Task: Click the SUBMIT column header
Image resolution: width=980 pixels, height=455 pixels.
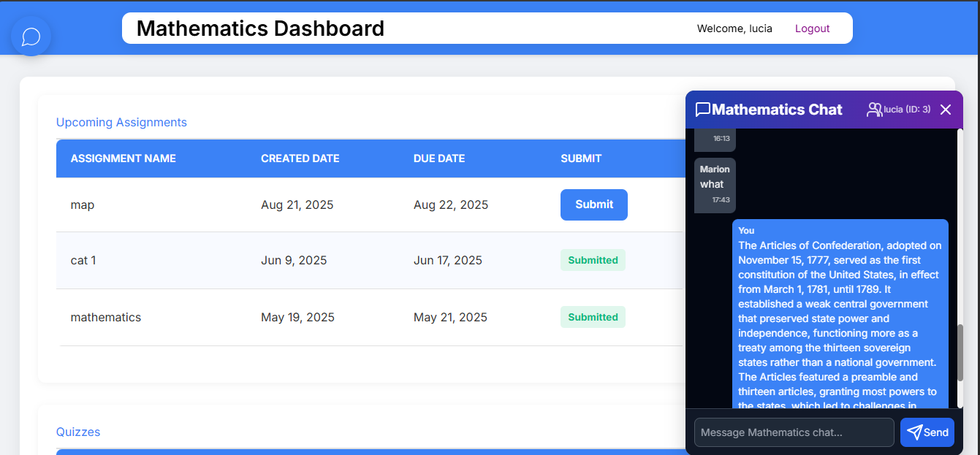Action: (581, 158)
